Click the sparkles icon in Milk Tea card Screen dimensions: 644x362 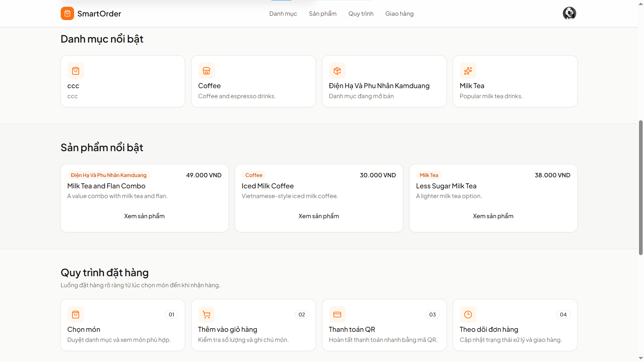point(468,71)
